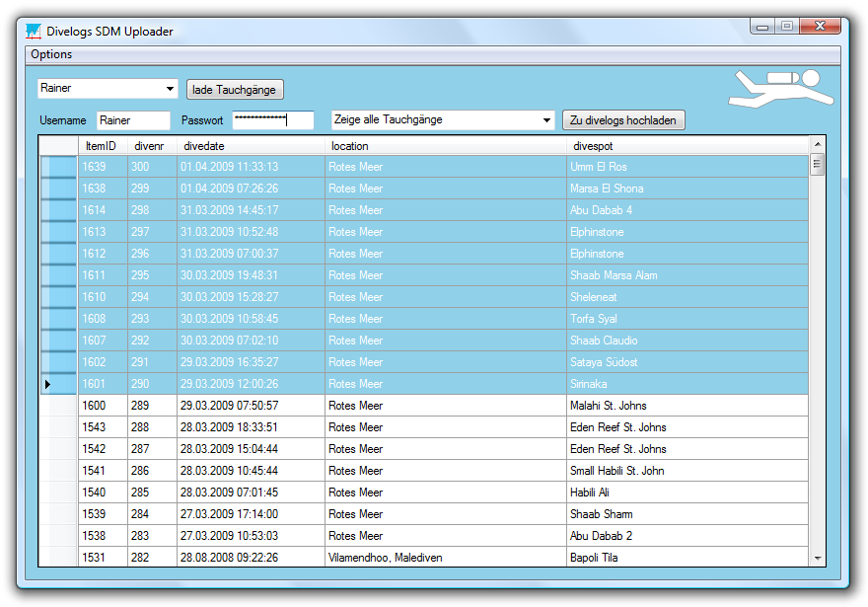868x607 pixels.
Task: Click the divedate column header
Action: (252, 146)
